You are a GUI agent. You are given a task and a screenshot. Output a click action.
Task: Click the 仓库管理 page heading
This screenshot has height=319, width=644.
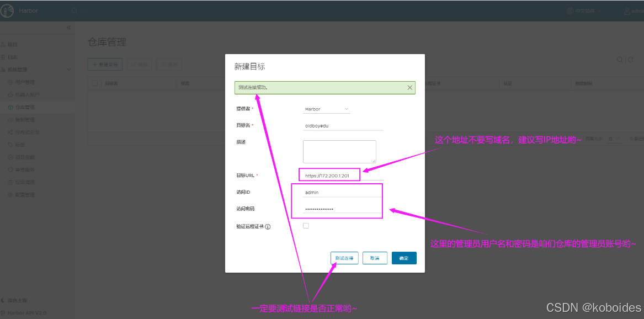click(x=107, y=42)
